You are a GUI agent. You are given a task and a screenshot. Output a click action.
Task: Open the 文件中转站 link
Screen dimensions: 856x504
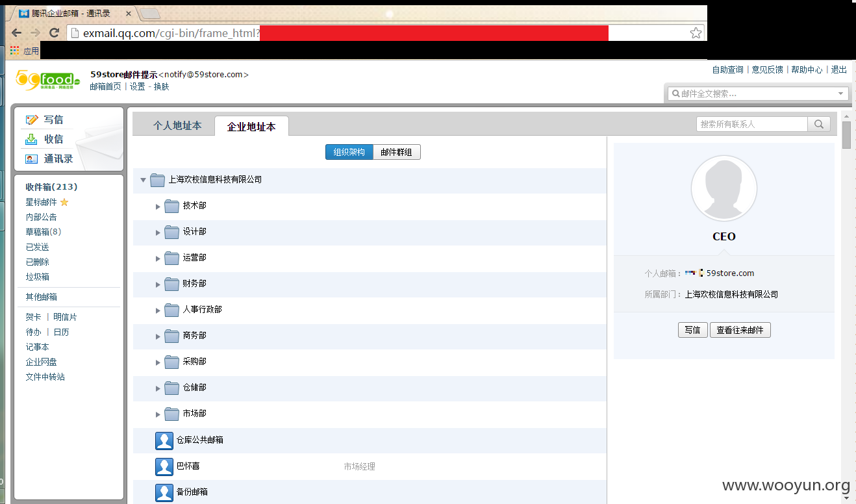pos(45,377)
